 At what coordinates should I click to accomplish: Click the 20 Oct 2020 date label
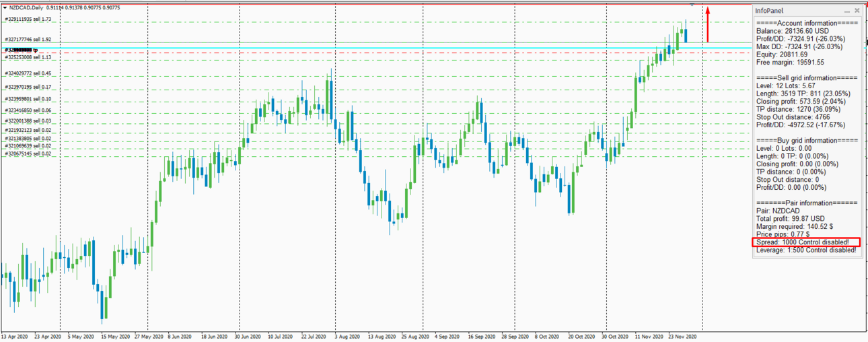click(x=581, y=335)
